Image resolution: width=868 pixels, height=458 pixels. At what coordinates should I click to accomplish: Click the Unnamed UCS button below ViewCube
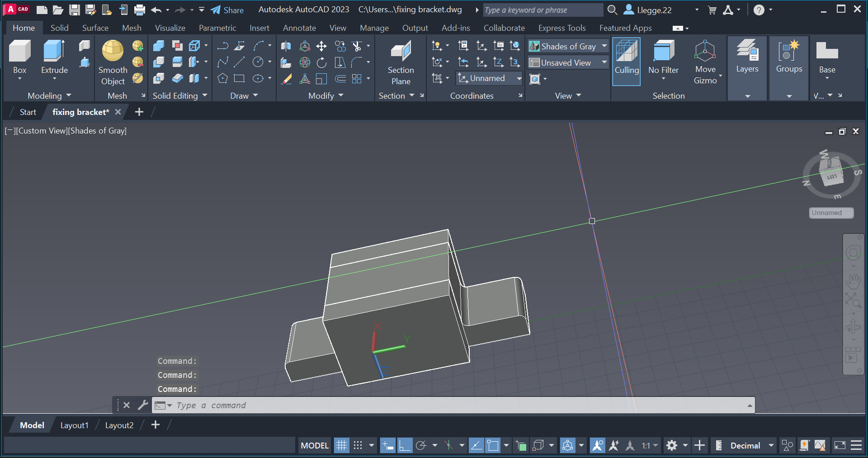(831, 213)
